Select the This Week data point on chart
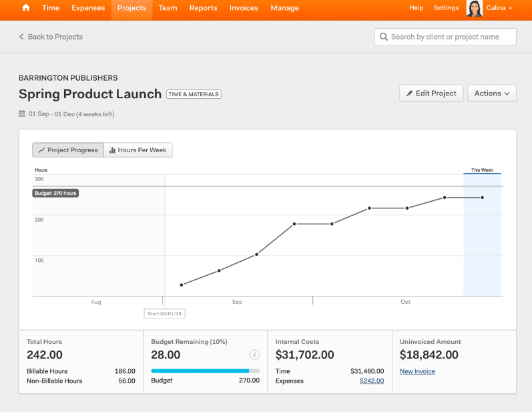This screenshot has height=412, width=532. [482, 198]
